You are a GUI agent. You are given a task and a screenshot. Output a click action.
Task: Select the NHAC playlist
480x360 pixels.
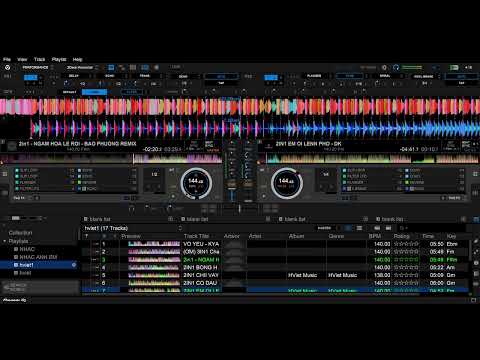click(27, 249)
